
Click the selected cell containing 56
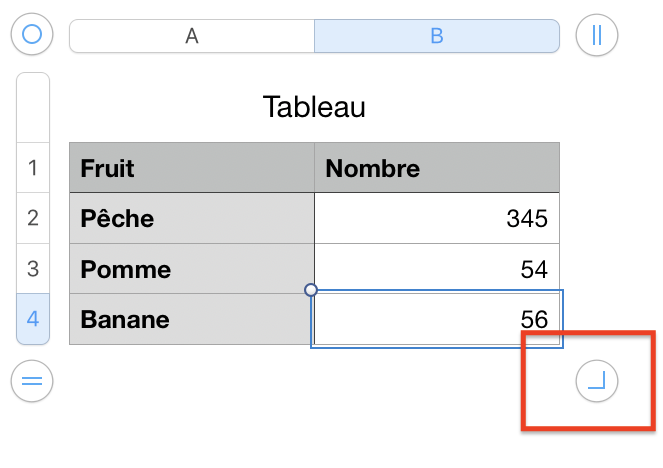[x=436, y=320]
